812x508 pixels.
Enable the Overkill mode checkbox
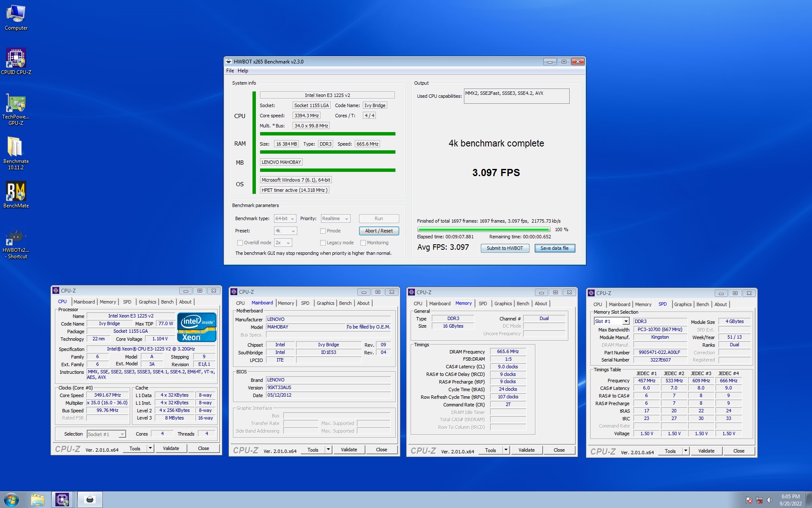coord(240,243)
